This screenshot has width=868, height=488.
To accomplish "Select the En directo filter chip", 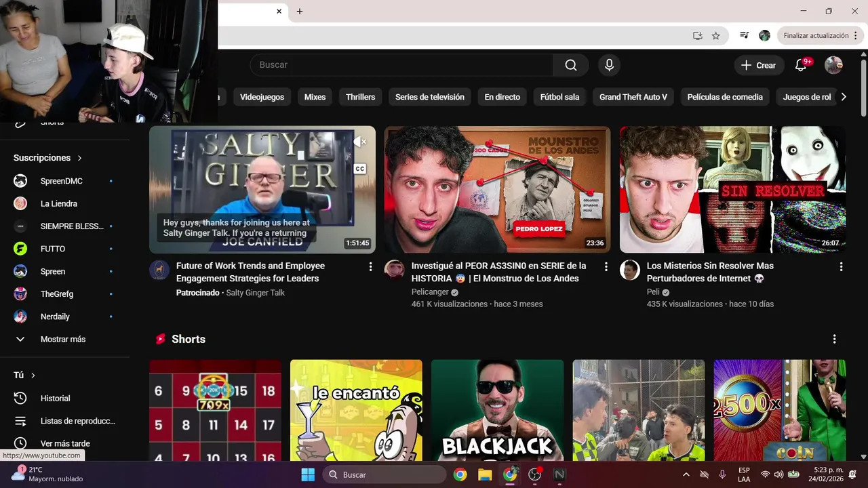I will (502, 97).
